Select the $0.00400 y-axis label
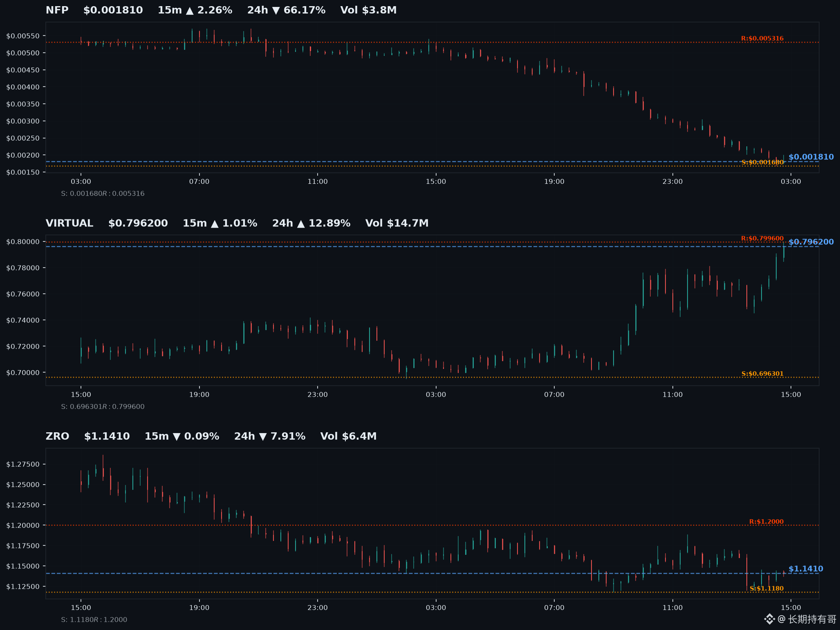 [x=23, y=87]
